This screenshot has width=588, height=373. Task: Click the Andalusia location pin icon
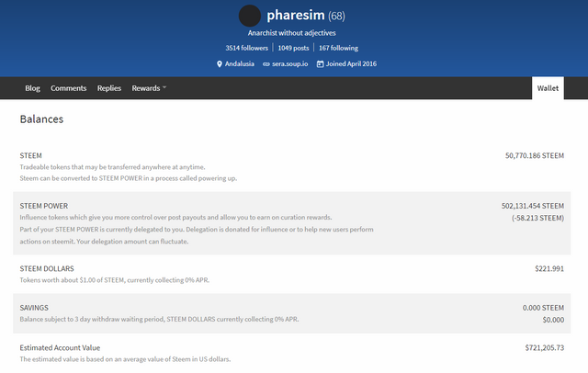pos(220,64)
